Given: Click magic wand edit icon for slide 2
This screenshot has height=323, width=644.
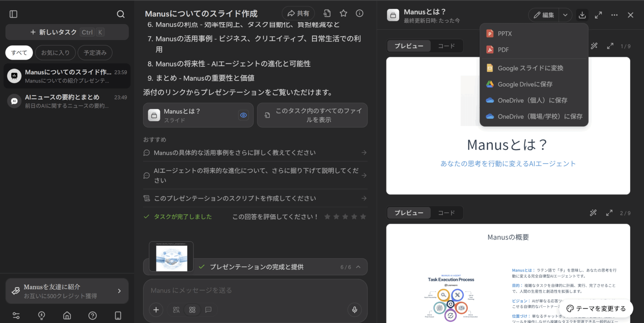Looking at the screenshot, I should (593, 213).
